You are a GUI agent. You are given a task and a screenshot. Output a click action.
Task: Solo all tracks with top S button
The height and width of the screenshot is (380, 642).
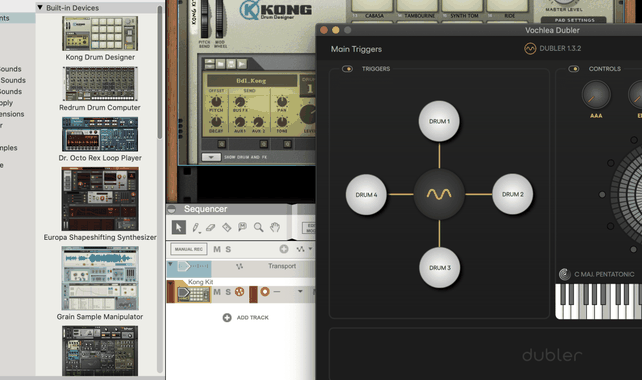(x=228, y=249)
